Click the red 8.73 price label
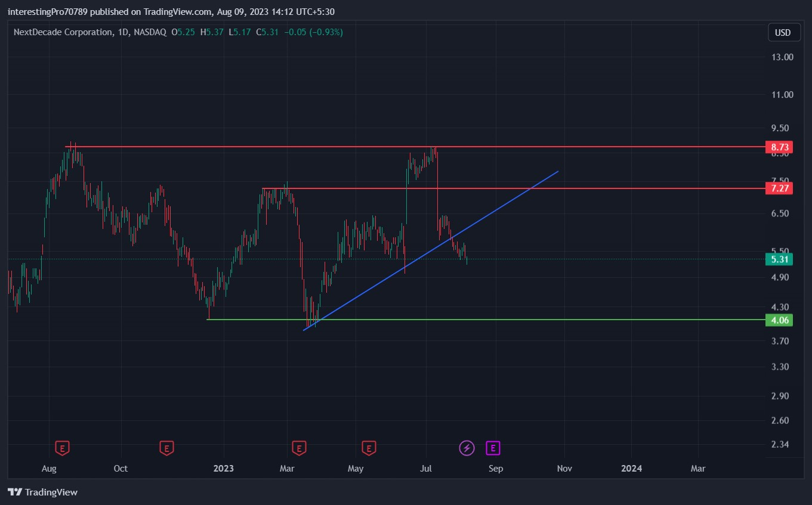This screenshot has width=812, height=505. [x=780, y=147]
